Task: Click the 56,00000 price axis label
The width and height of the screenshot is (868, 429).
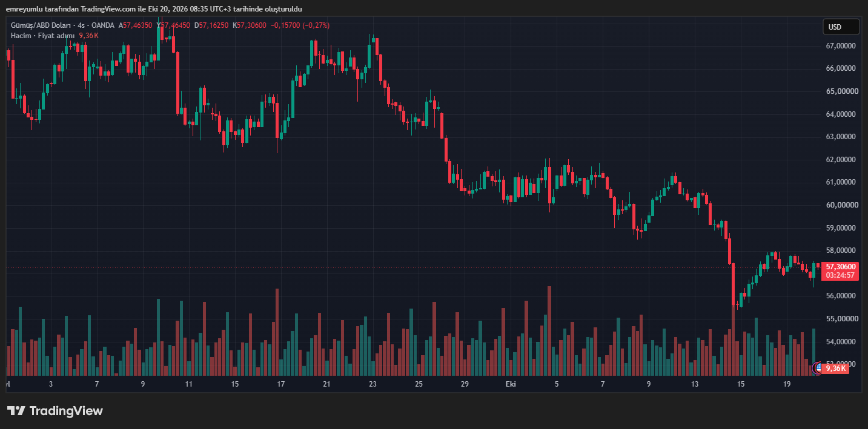Action: point(841,296)
